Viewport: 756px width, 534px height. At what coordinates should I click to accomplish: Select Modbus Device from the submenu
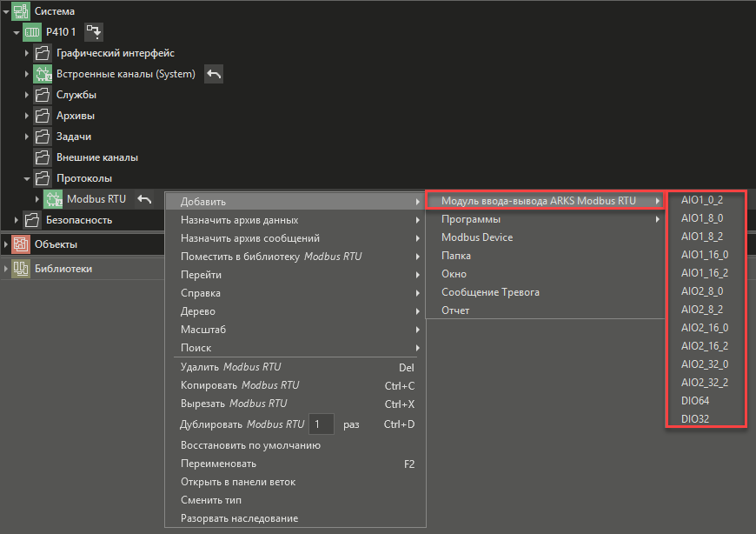pos(545,237)
